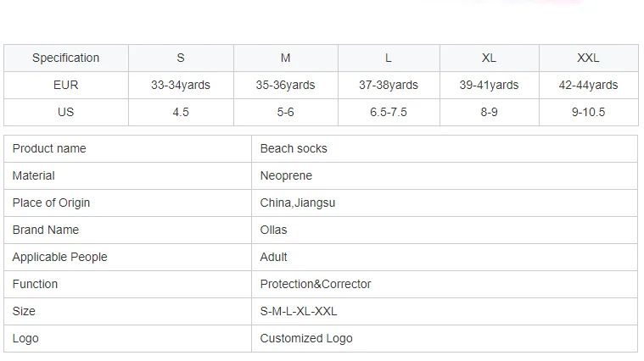
Task: Click the US row label
Action: tap(65, 112)
